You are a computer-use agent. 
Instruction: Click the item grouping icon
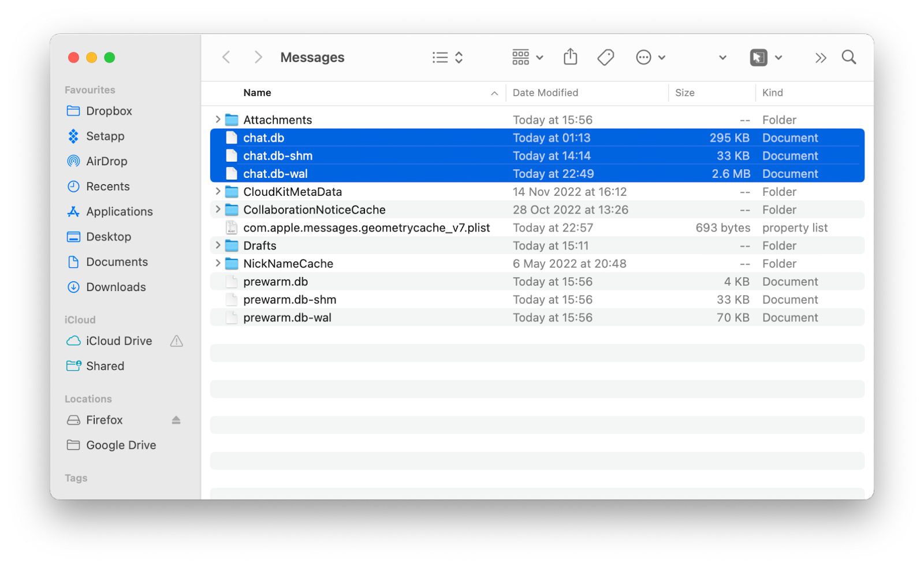520,57
